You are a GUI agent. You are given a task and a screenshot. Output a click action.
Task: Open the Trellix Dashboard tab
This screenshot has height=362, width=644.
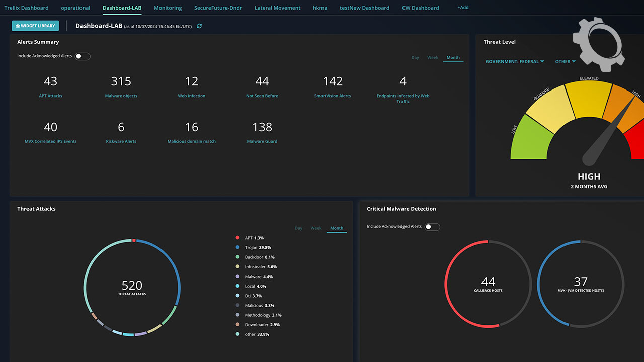pyautogui.click(x=26, y=8)
